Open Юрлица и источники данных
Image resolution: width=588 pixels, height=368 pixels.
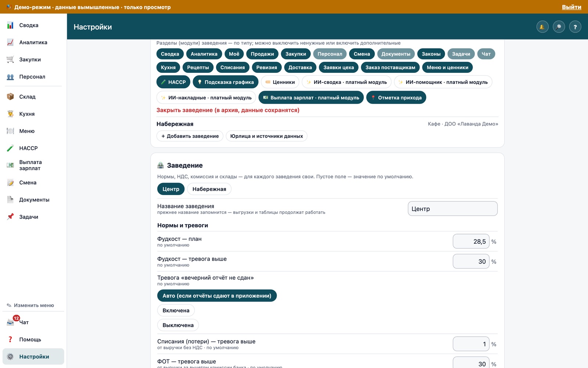pos(266,136)
